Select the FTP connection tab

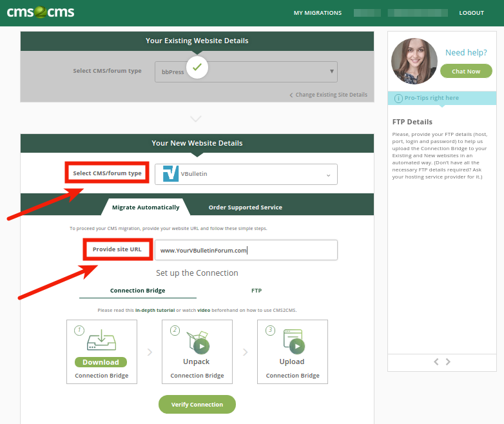point(257,291)
